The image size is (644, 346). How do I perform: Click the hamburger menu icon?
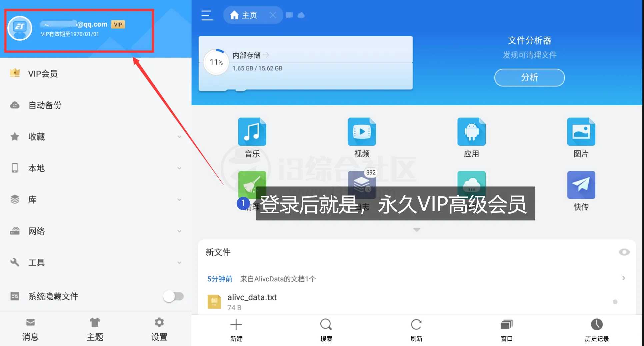[x=207, y=15]
